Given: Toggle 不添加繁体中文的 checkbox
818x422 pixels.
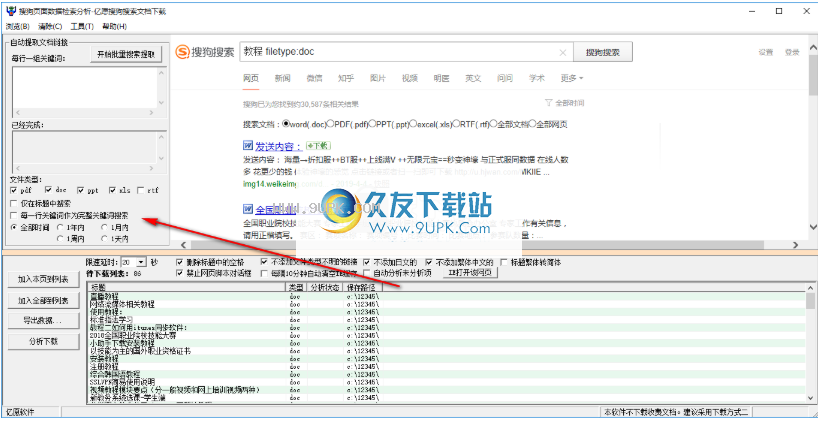Looking at the screenshot, I should click(429, 262).
